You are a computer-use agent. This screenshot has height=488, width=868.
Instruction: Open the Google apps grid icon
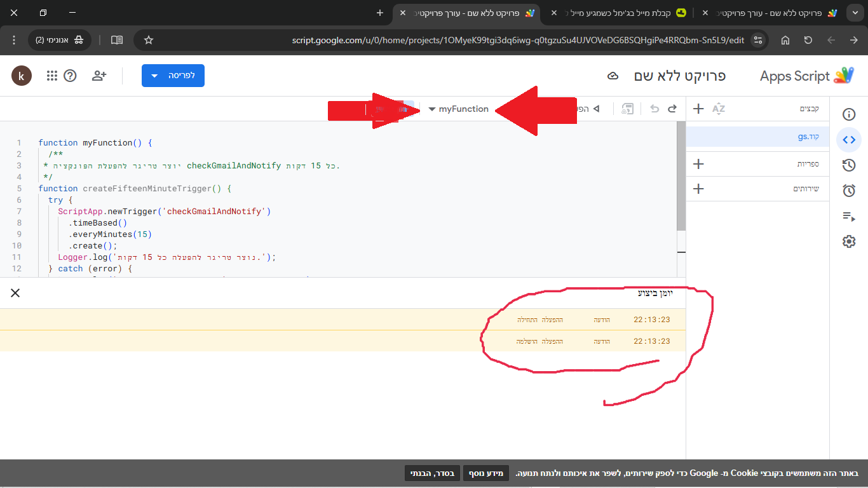tap(52, 76)
